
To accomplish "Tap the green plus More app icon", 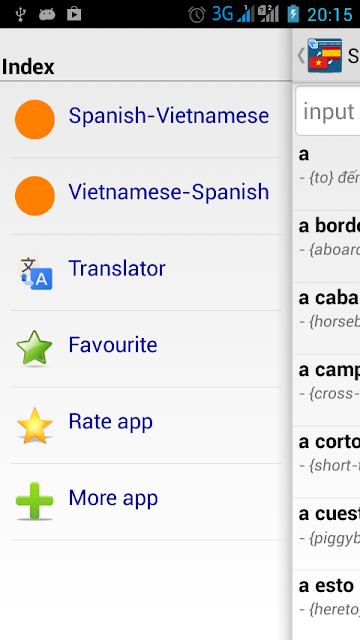I will pyautogui.click(x=35, y=501).
